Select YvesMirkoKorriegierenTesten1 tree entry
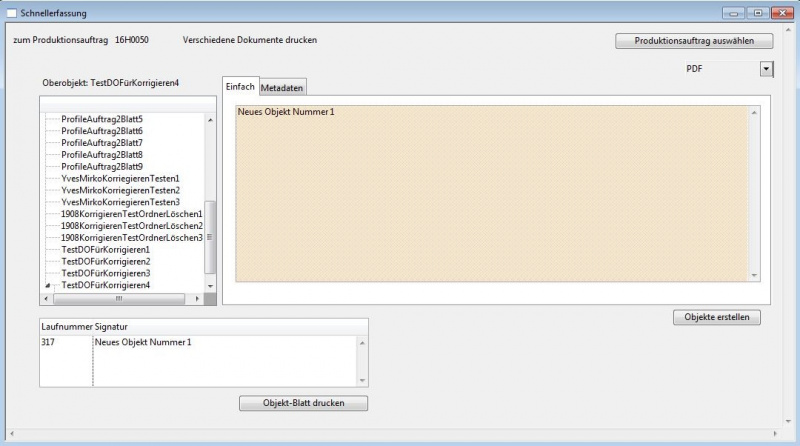This screenshot has width=800, height=446. [x=120, y=178]
